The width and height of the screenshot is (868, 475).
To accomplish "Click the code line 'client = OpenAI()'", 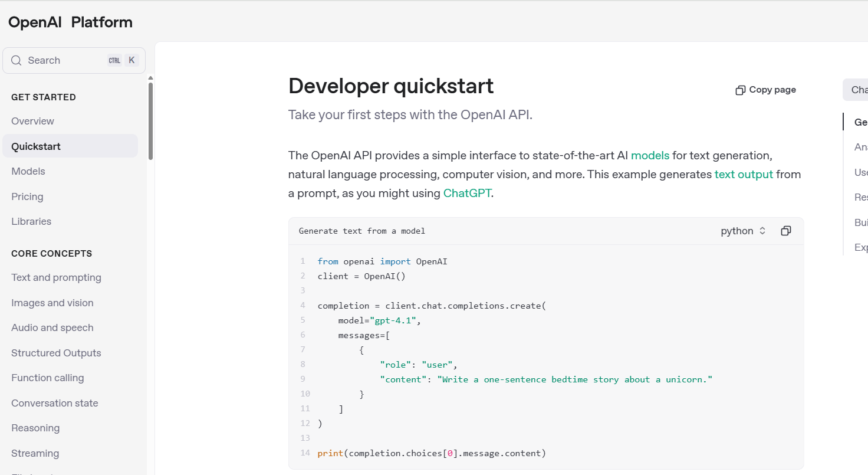I will pyautogui.click(x=361, y=276).
